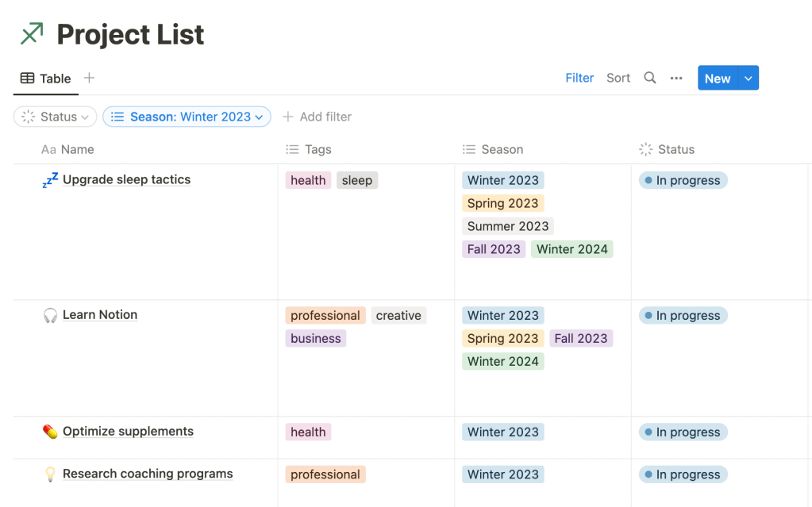This screenshot has height=507, width=812.
Task: Open the three-dot view options menu
Action: tap(676, 78)
